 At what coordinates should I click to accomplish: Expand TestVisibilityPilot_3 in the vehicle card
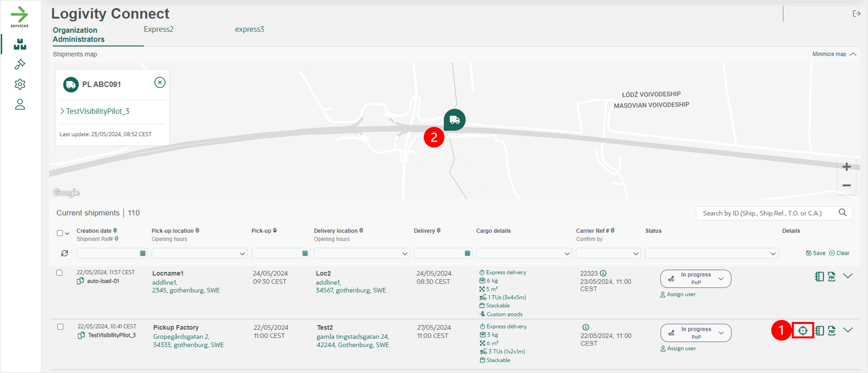[95, 111]
